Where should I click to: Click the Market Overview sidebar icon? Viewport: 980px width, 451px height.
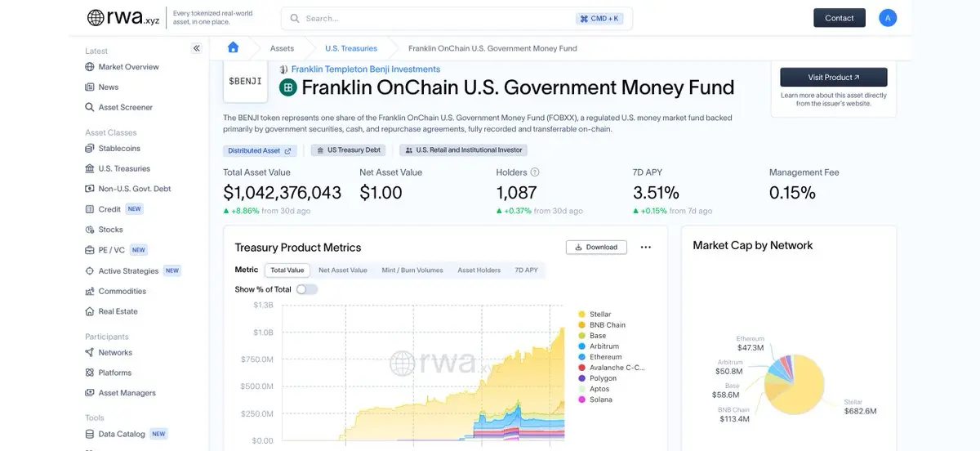(90, 67)
